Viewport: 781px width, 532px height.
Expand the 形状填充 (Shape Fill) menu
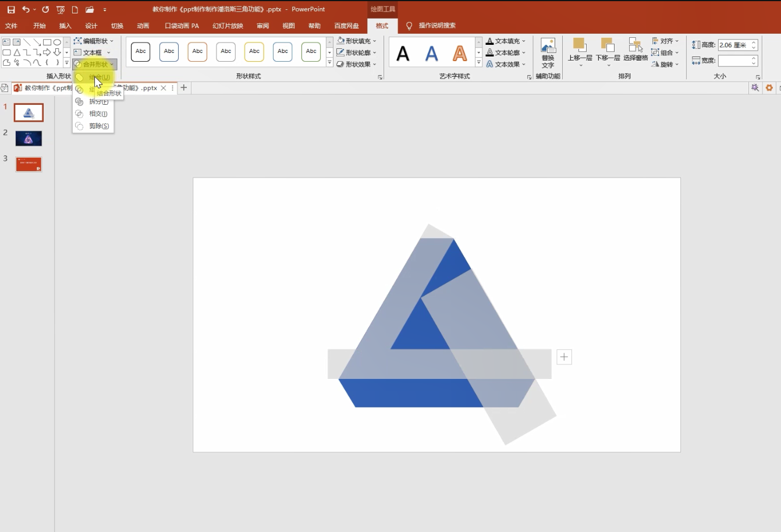coord(356,41)
